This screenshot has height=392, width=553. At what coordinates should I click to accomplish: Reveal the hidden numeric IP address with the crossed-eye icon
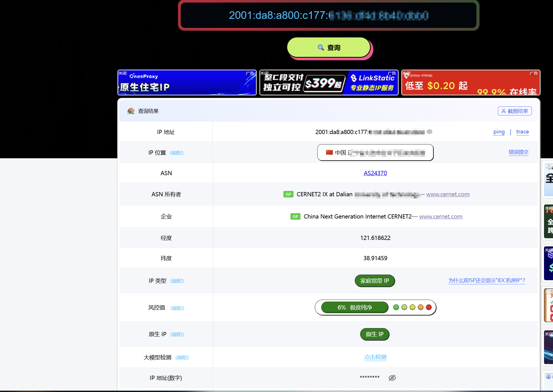click(x=392, y=378)
